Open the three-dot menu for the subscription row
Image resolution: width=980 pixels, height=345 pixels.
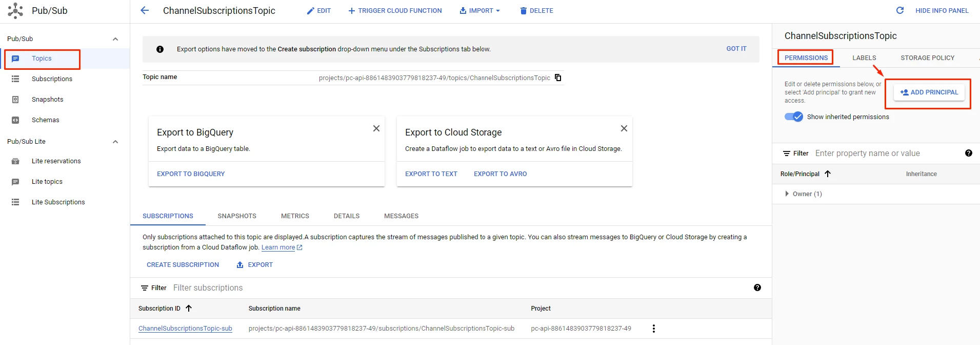click(x=653, y=329)
